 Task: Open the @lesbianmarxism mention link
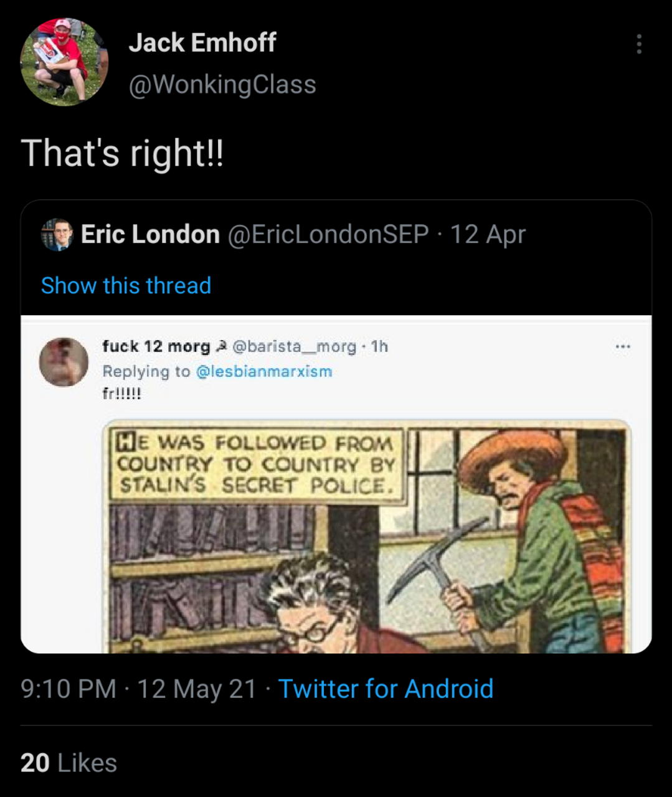264,372
